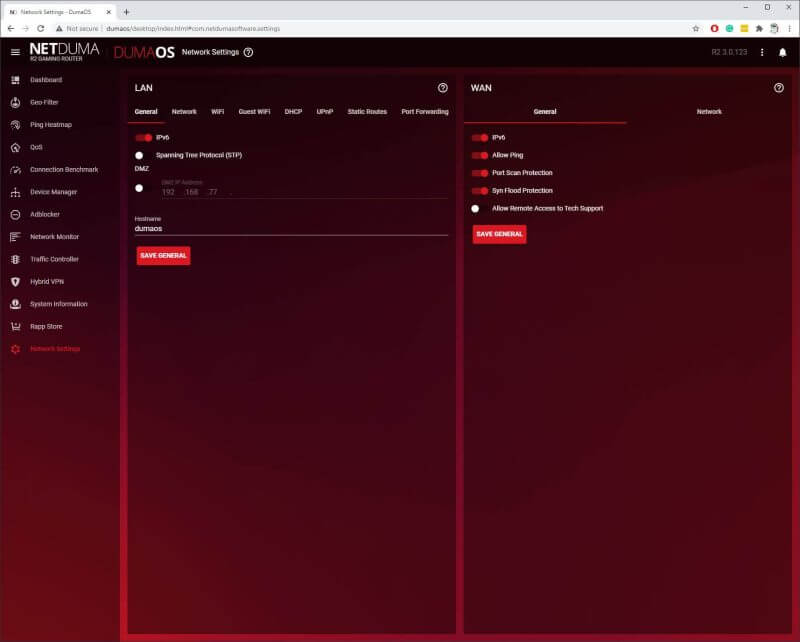Open Geo-Filter from the sidebar icon
Image resolution: width=800 pixels, height=642 pixels.
coord(15,103)
